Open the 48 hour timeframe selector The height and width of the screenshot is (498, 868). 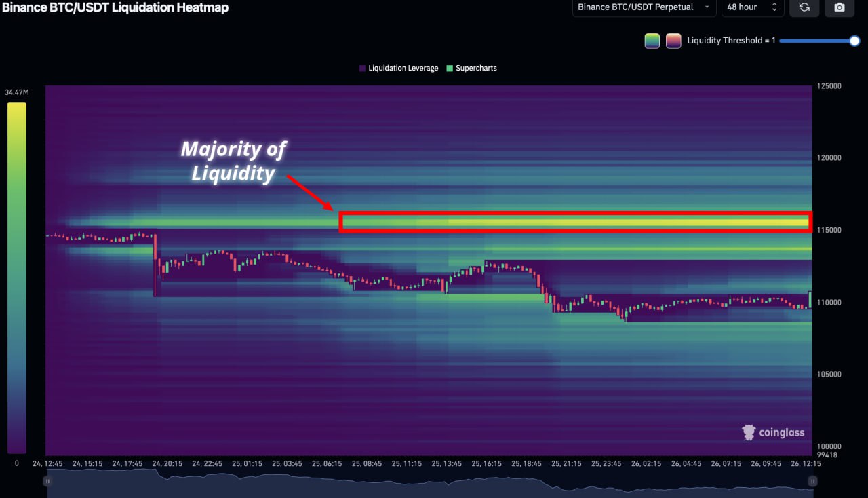click(x=752, y=7)
